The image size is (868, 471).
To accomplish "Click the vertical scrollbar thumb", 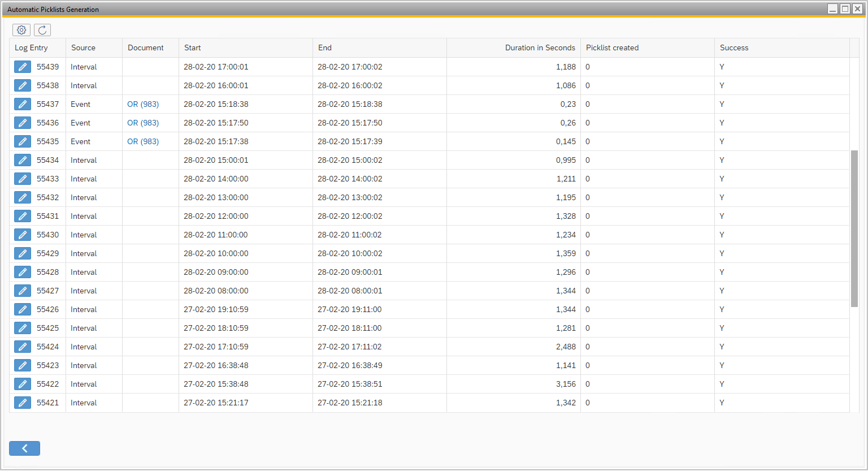I will [854, 228].
